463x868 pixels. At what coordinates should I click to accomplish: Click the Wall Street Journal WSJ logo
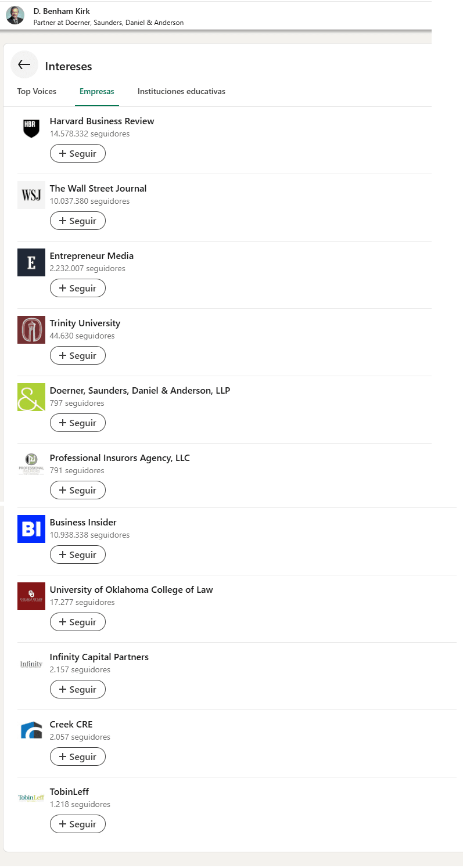coord(31,195)
